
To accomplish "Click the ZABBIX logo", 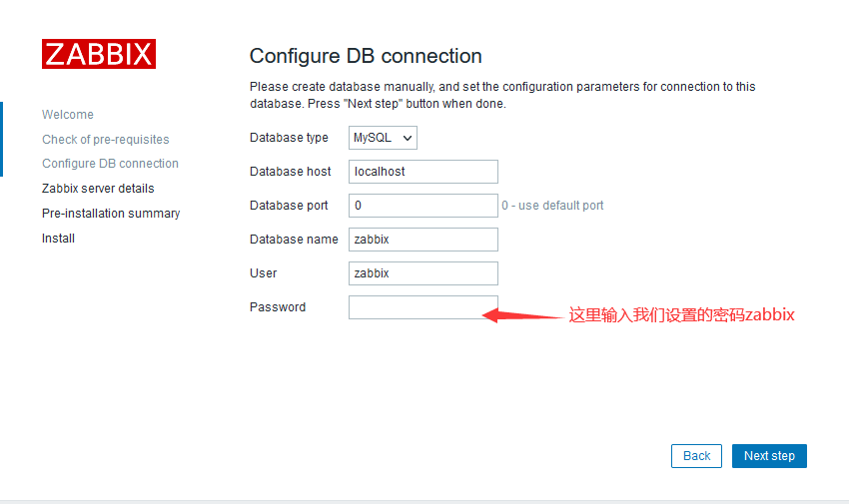I will pos(99,54).
